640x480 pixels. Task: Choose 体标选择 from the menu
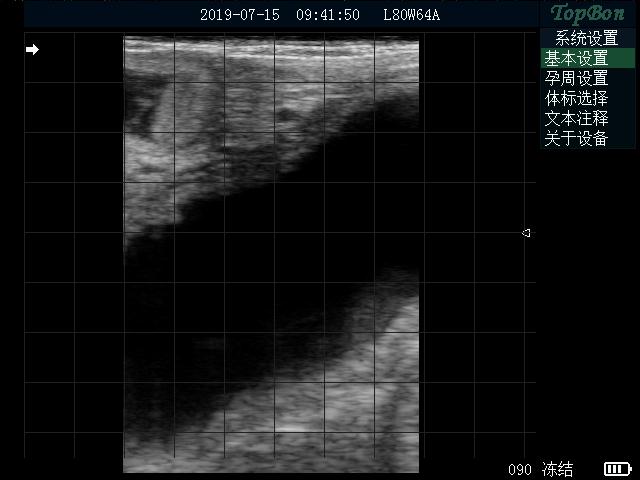[x=576, y=99]
